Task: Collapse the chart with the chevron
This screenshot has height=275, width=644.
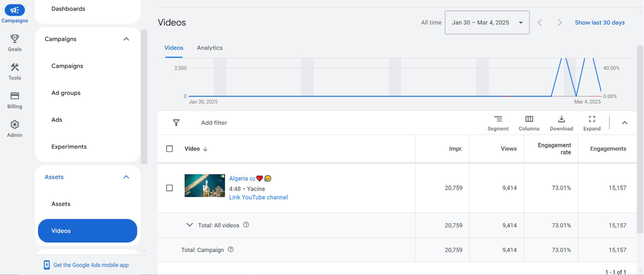Action: coord(625,123)
